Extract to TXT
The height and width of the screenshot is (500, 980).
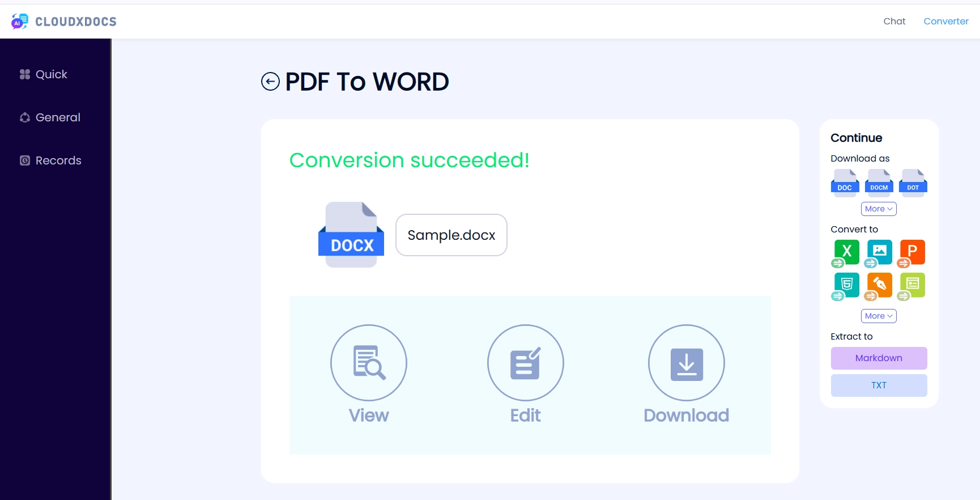coord(879,385)
